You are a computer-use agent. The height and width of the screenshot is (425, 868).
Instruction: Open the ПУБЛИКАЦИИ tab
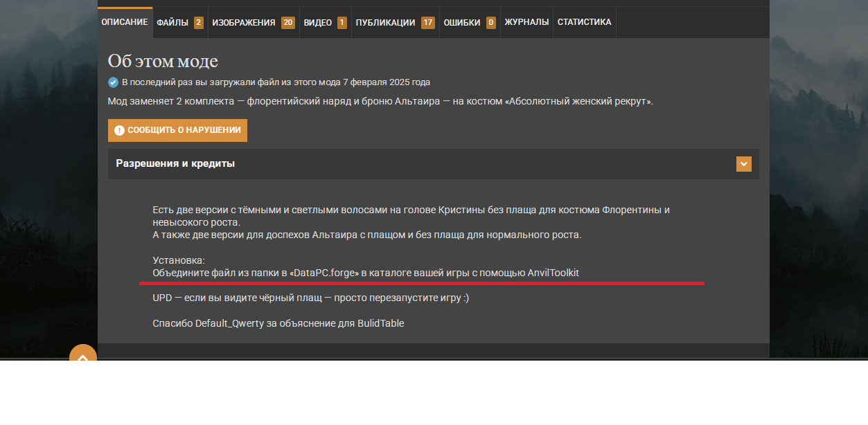[x=385, y=23]
